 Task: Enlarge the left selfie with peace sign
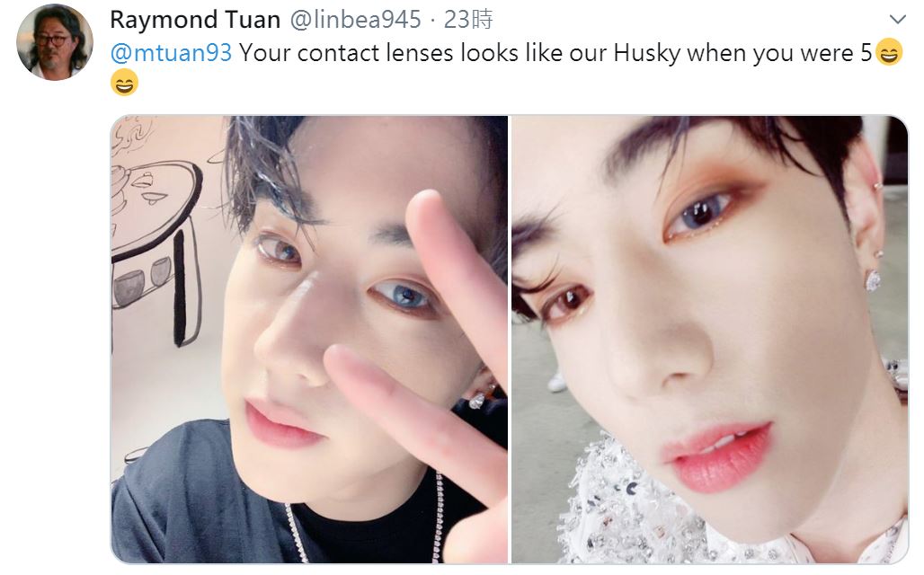click(309, 340)
